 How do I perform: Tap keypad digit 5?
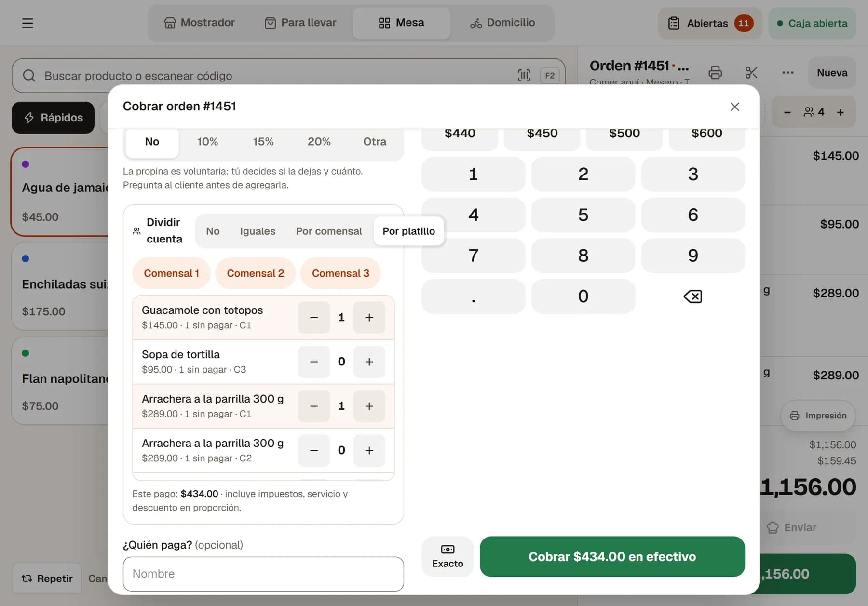(583, 215)
